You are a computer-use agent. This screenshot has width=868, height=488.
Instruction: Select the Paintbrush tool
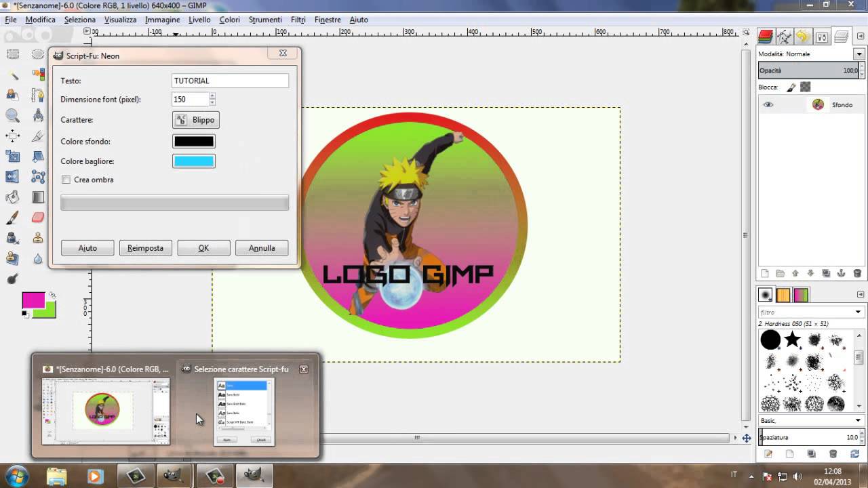click(x=12, y=218)
